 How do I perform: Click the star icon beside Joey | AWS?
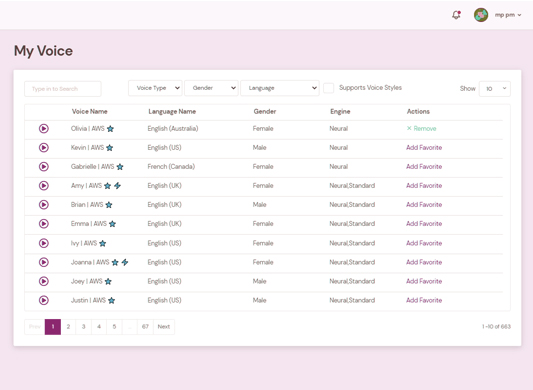point(108,282)
